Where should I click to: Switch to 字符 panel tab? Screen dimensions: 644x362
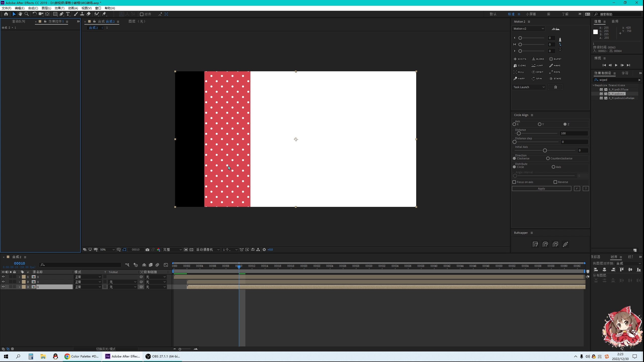click(x=625, y=73)
